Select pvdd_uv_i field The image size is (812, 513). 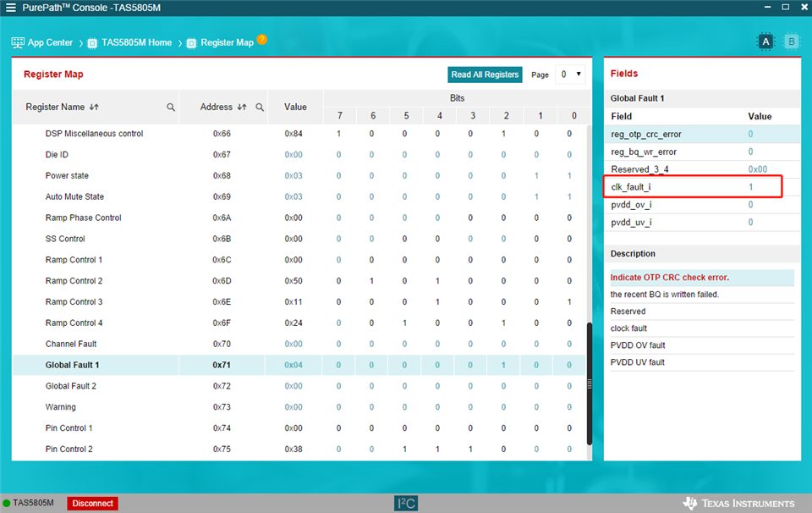[x=702, y=223]
